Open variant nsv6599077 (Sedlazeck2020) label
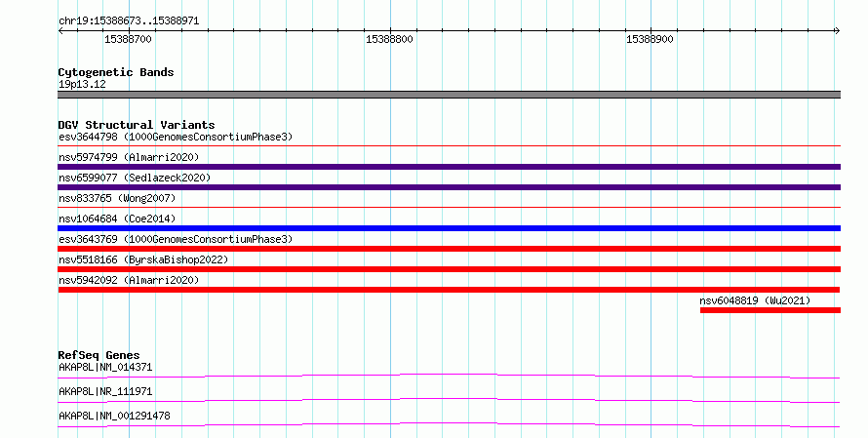The image size is (868, 438). pyautogui.click(x=135, y=178)
